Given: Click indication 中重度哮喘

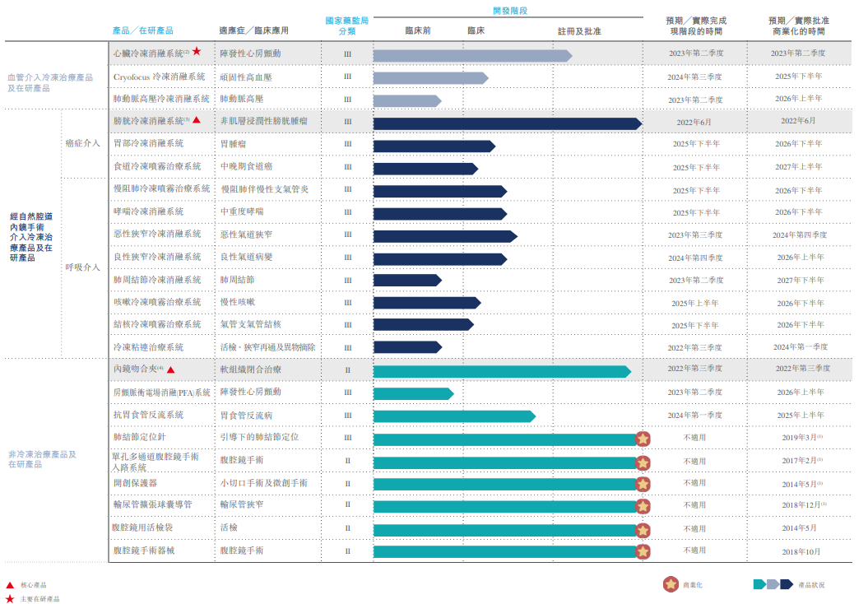Looking at the screenshot, I should pos(242,211).
